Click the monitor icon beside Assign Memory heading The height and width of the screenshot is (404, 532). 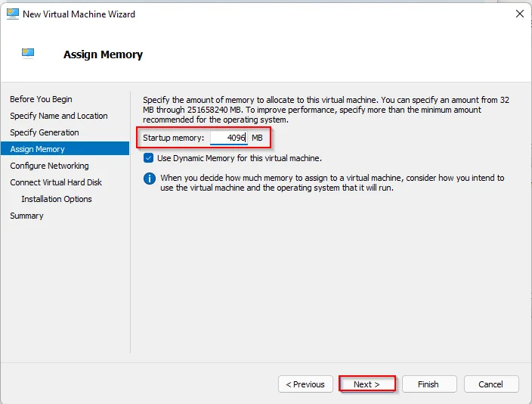click(x=28, y=53)
